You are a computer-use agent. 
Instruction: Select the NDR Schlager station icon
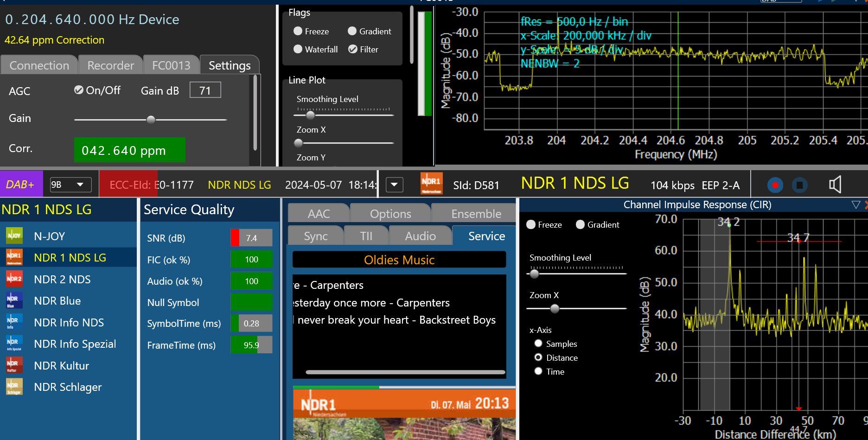[x=13, y=387]
